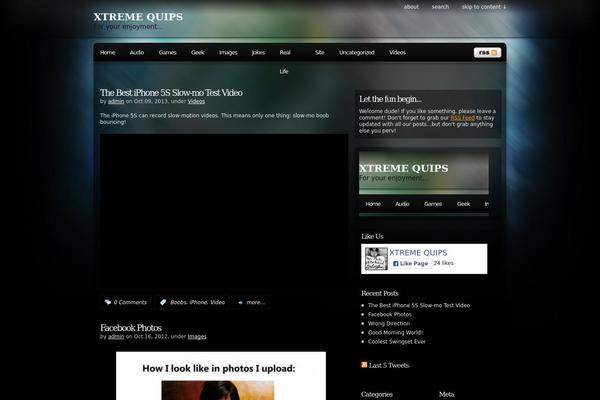Click the embedded black video player area
Viewport: 600px width, 400px height.
click(x=224, y=212)
